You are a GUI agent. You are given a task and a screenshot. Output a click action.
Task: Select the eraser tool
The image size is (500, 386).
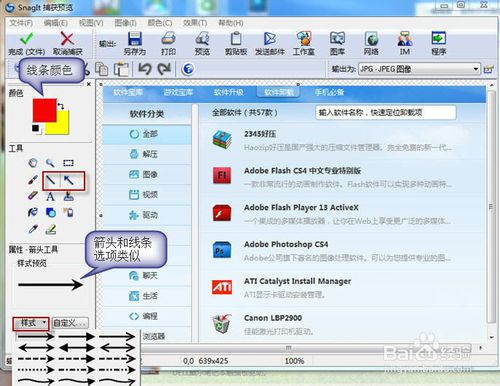click(33, 196)
